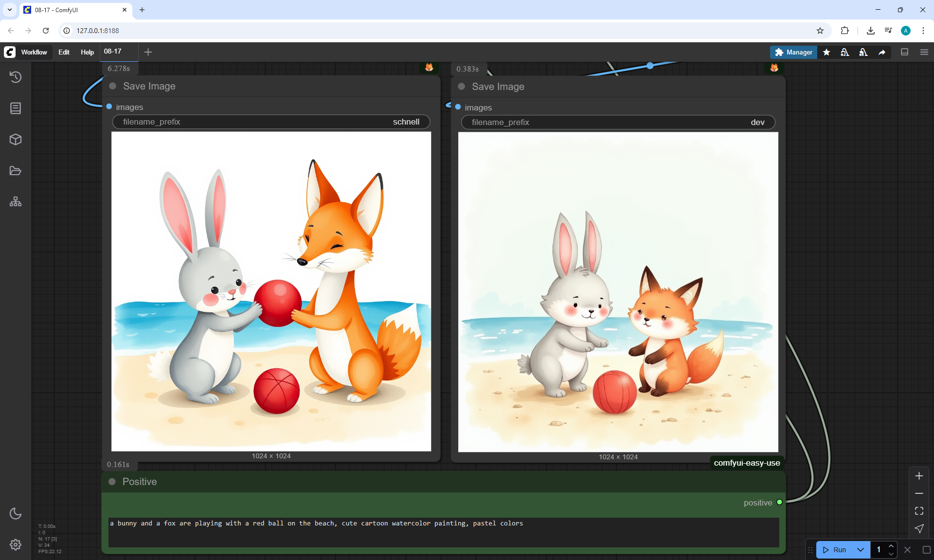Image resolution: width=934 pixels, height=560 pixels.
Task: Increase the batch count with up arrow
Action: (x=891, y=546)
